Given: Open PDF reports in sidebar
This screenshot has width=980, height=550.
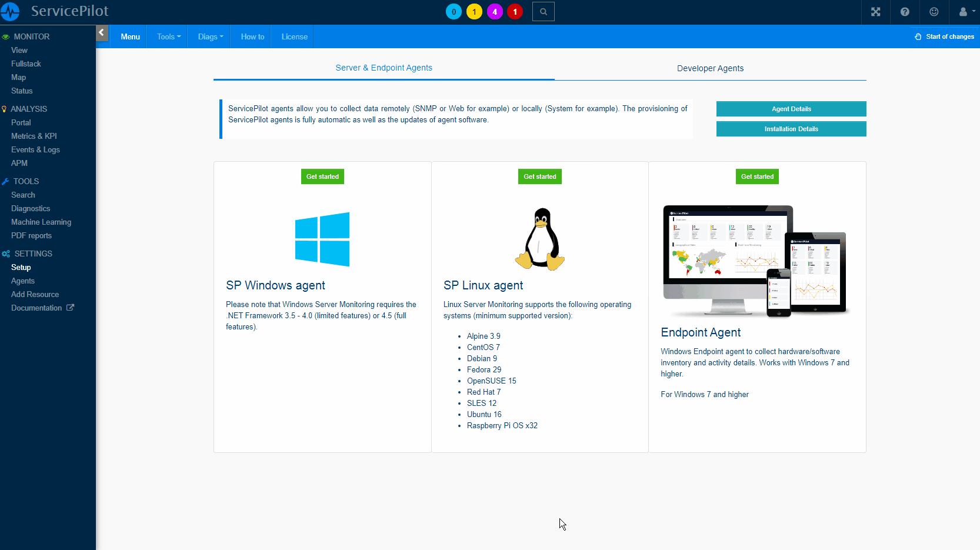Looking at the screenshot, I should click(x=31, y=235).
